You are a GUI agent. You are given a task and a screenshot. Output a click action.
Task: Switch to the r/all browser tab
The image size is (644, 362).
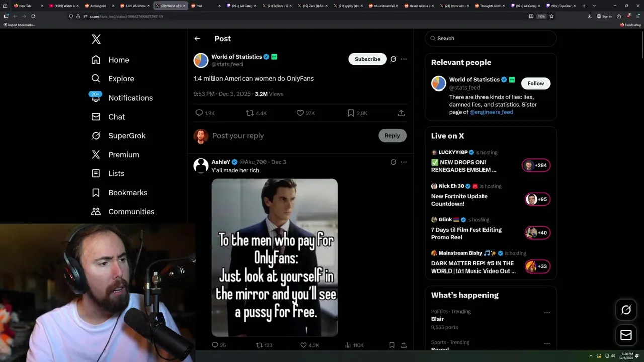[205, 6]
